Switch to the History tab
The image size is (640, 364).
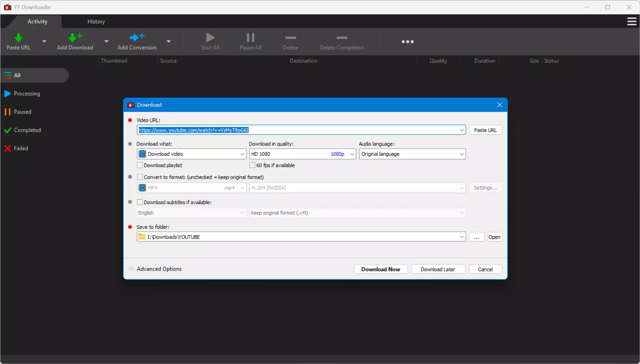pos(96,21)
